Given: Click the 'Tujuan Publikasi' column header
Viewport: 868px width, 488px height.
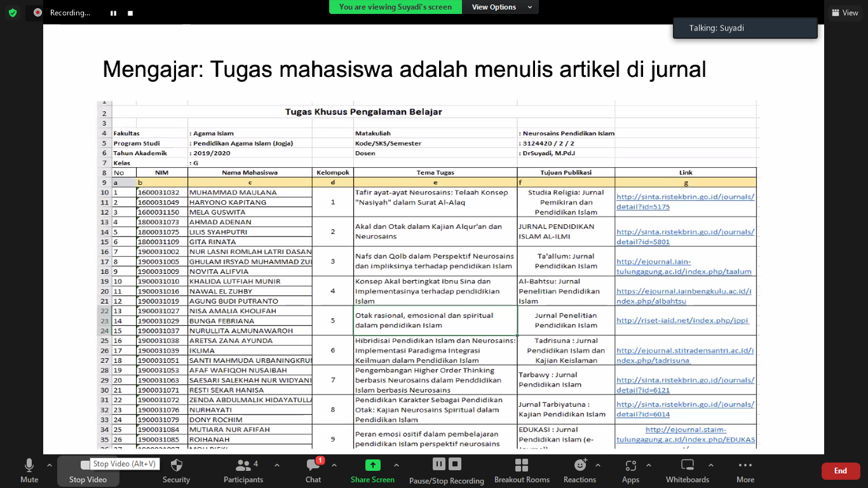Looking at the screenshot, I should tap(566, 173).
